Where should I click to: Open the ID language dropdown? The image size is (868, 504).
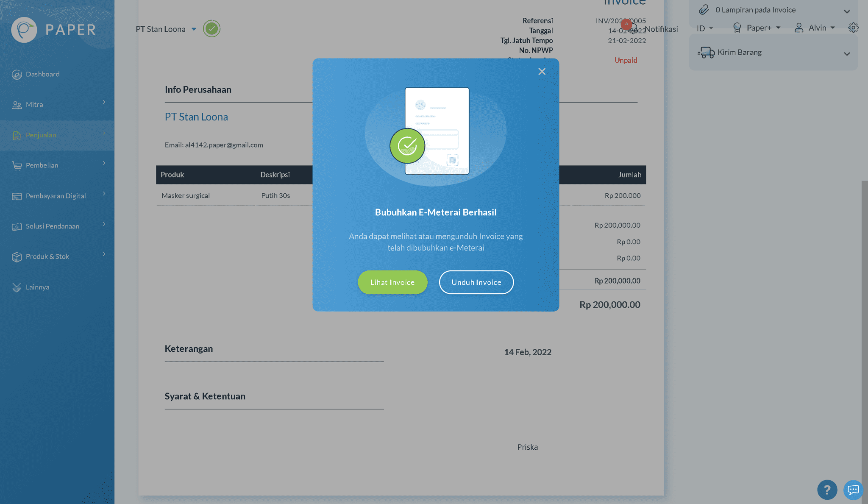pyautogui.click(x=704, y=28)
